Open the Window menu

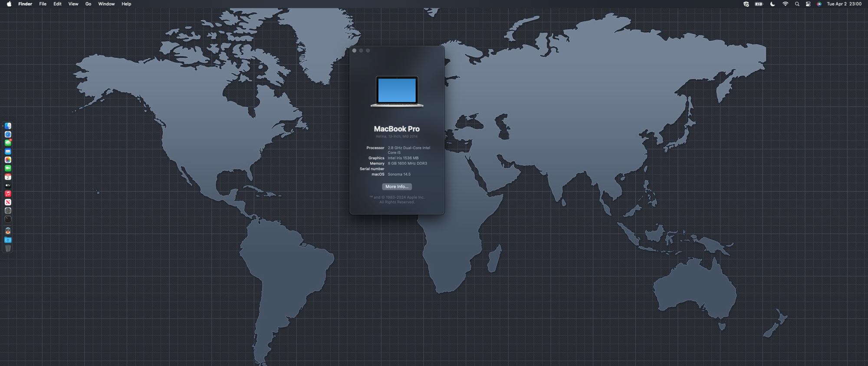click(x=106, y=4)
